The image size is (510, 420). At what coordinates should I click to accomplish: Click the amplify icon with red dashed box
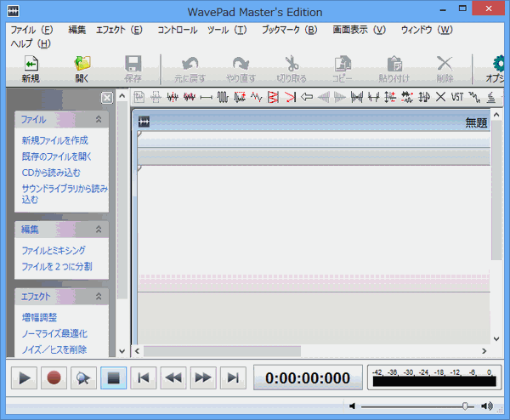click(x=240, y=97)
